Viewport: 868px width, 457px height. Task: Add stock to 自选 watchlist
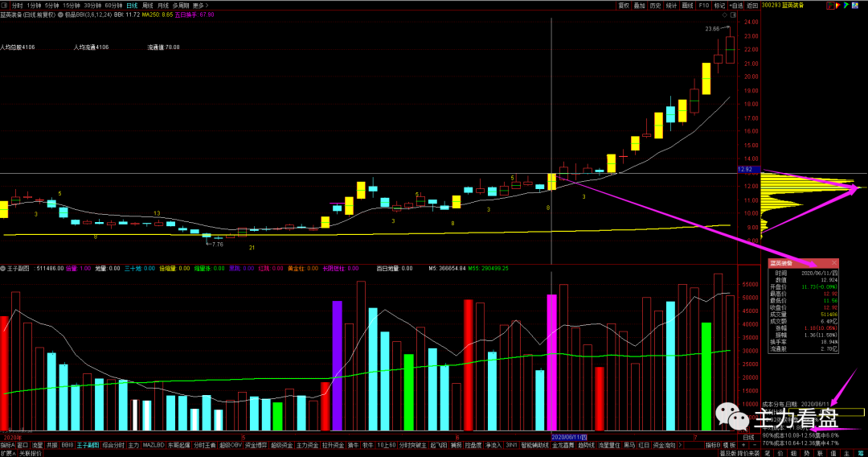[x=735, y=6]
